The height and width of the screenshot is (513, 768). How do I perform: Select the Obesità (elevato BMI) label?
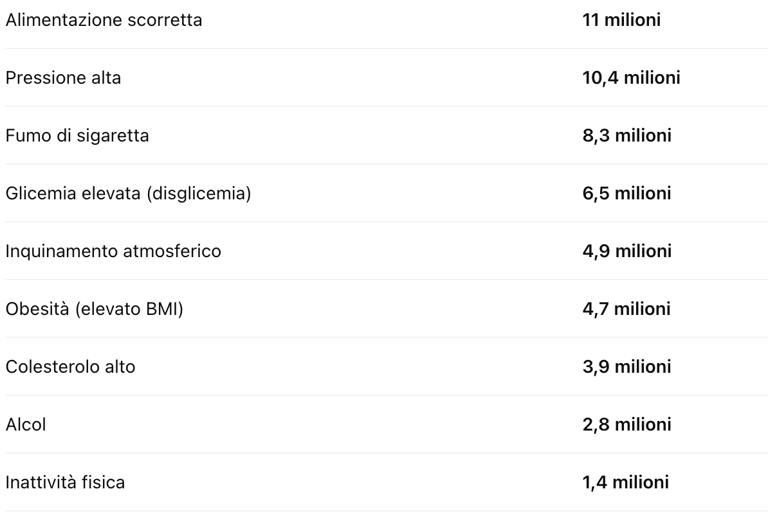coord(94,309)
